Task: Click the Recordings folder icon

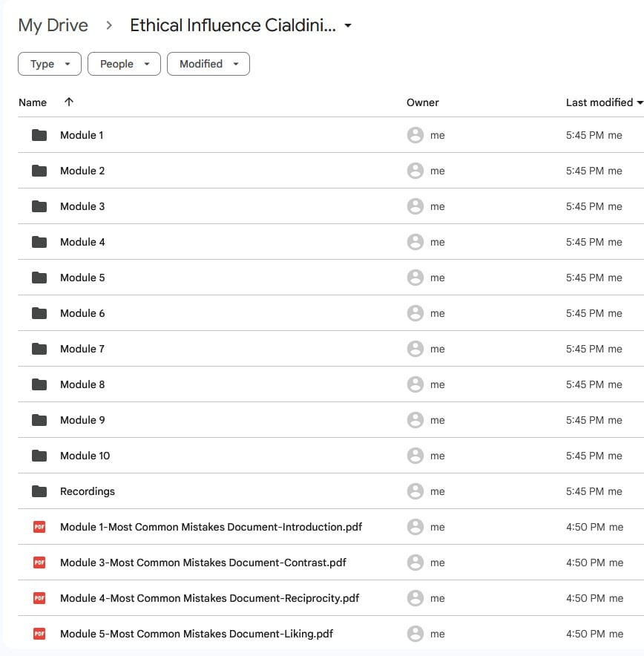Action: coord(39,491)
